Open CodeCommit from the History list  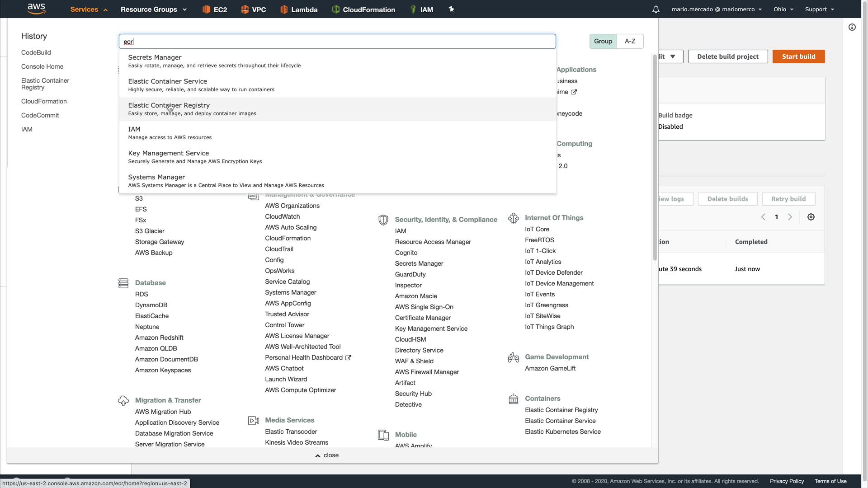pyautogui.click(x=40, y=115)
